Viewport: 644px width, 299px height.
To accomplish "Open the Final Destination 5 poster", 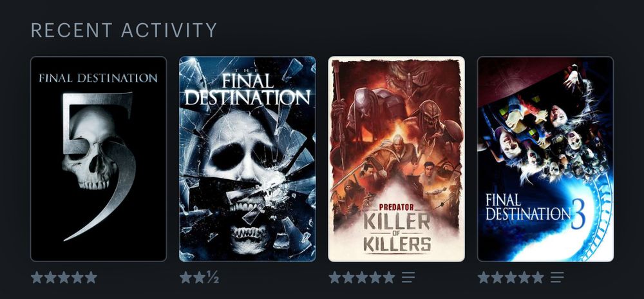I will [99, 159].
